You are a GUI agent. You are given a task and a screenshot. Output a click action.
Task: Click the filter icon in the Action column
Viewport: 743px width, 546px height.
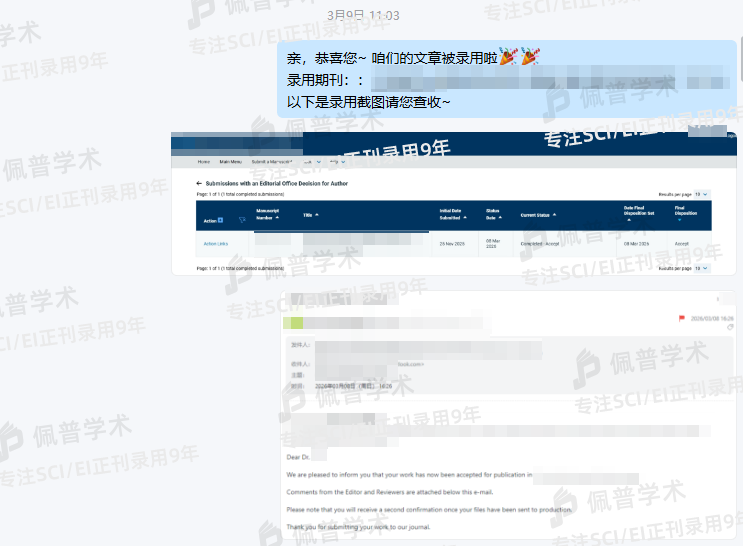pos(242,220)
